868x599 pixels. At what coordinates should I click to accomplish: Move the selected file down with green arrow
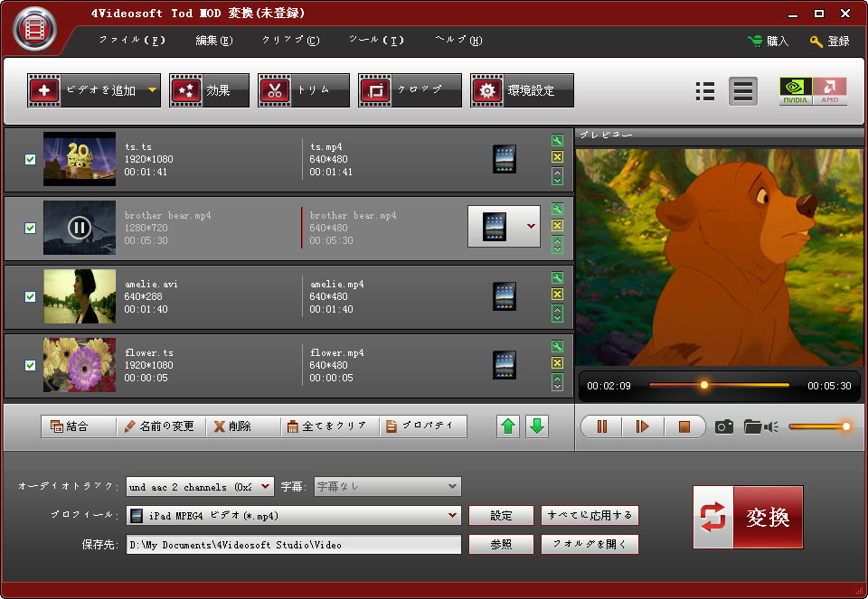(x=537, y=426)
